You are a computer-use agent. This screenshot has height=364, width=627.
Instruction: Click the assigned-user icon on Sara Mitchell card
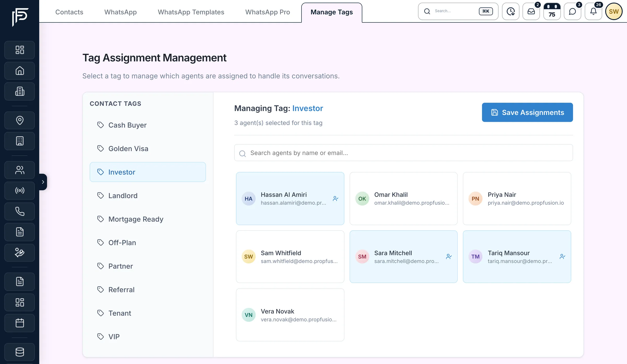pyautogui.click(x=449, y=257)
